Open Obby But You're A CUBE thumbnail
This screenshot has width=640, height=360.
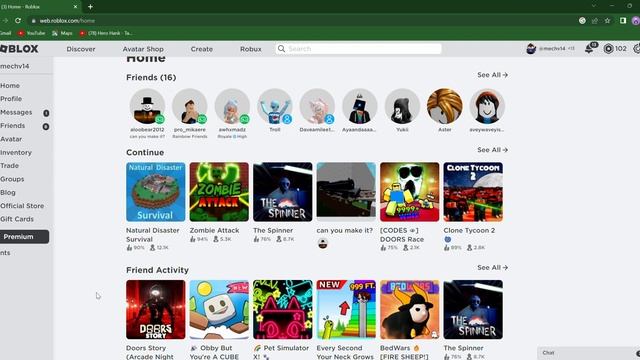[x=219, y=309]
